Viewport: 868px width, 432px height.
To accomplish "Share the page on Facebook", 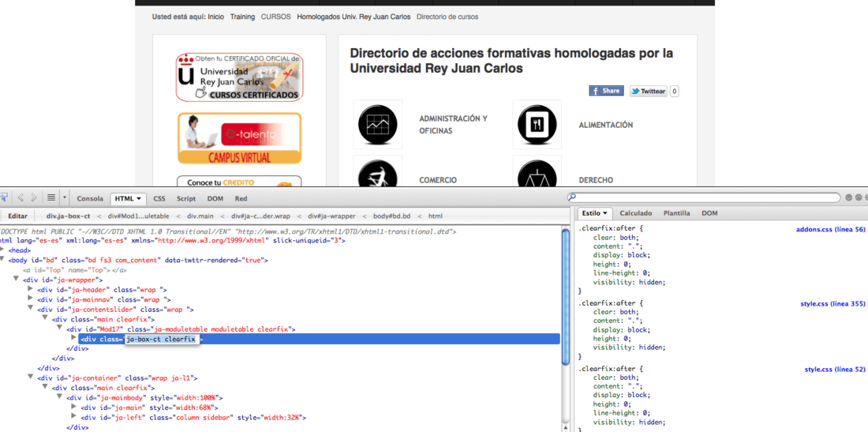I will 606,91.
